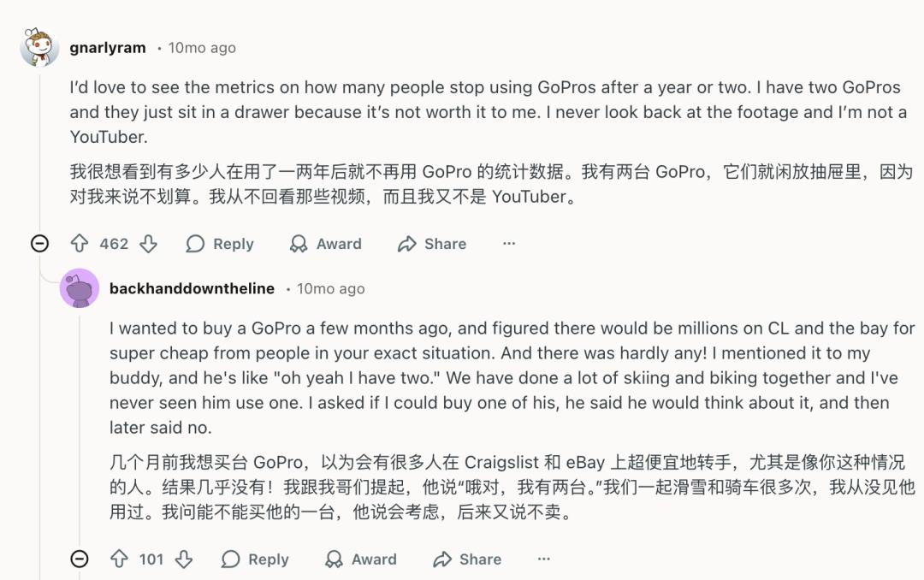This screenshot has width=924, height=580.
Task: Downvote gnarlyram's comment
Action: (x=148, y=244)
